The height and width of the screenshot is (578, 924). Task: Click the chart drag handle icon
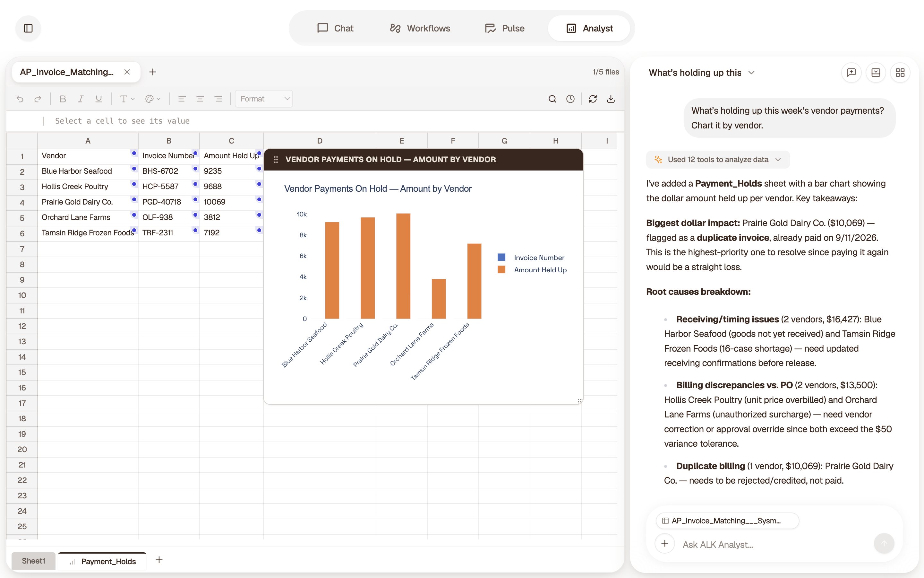[276, 160]
